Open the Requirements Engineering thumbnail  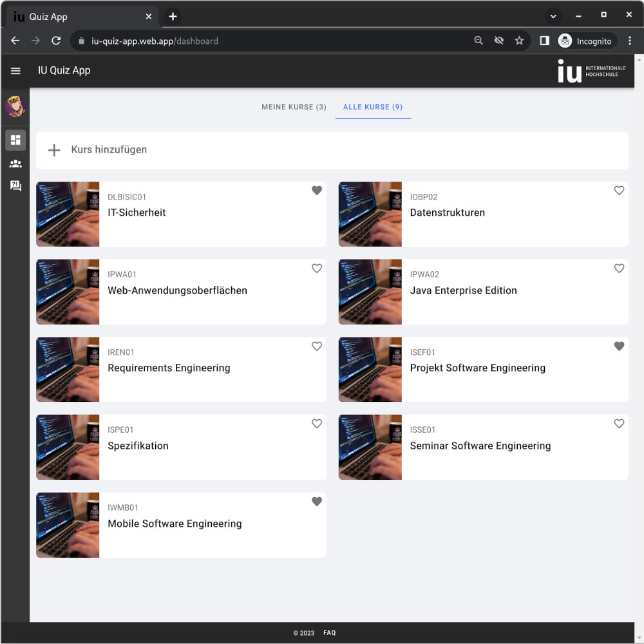click(68, 370)
